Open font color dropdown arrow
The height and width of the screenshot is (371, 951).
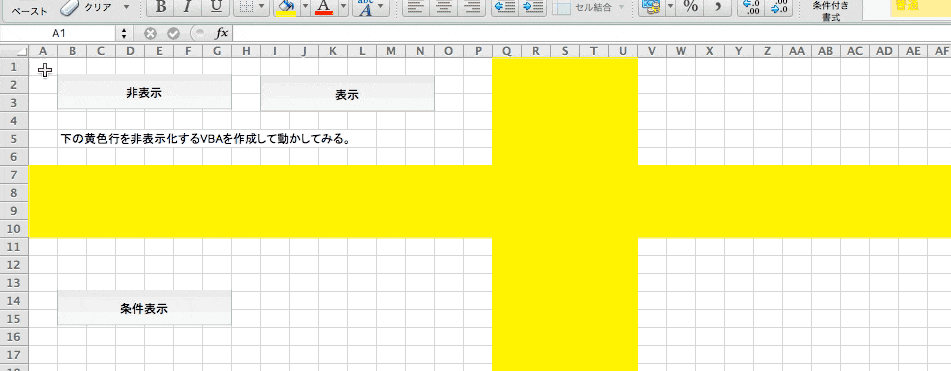[x=343, y=7]
